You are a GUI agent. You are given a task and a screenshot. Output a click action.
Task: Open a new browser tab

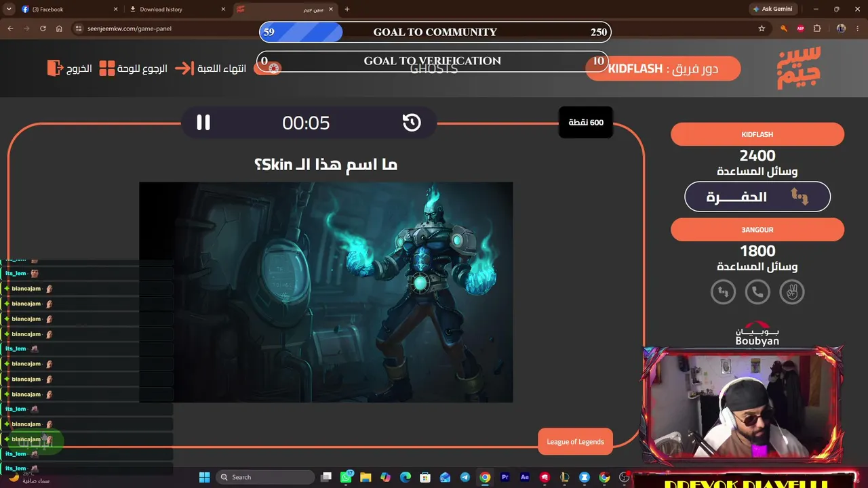point(347,9)
